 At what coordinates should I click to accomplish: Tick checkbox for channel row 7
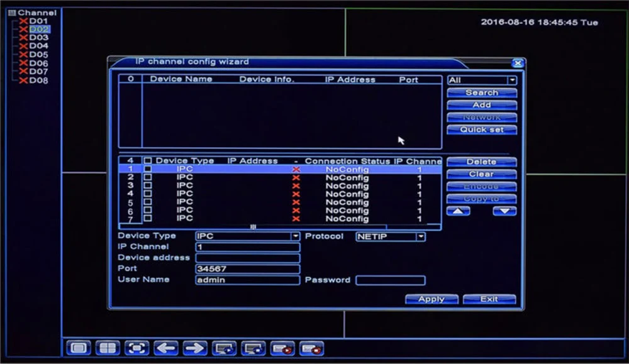click(x=148, y=218)
